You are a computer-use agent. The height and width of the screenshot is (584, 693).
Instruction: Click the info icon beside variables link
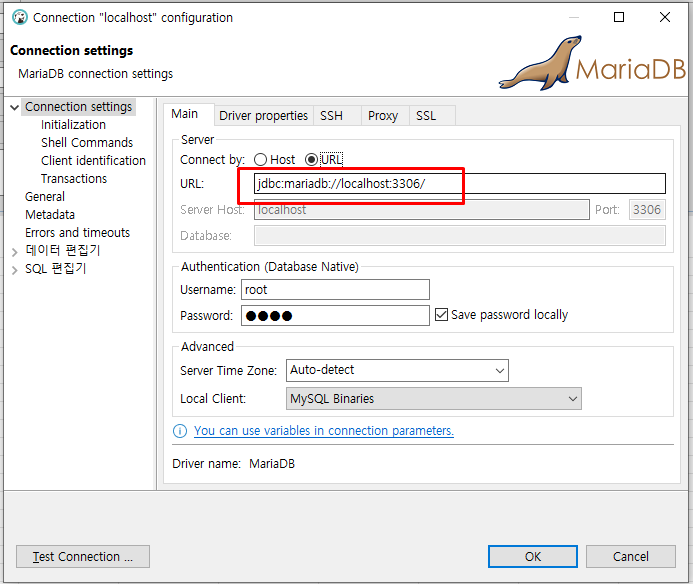tap(179, 431)
